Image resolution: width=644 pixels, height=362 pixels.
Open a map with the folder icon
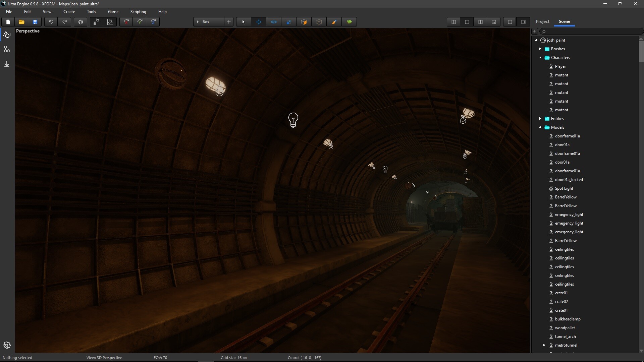(x=21, y=22)
